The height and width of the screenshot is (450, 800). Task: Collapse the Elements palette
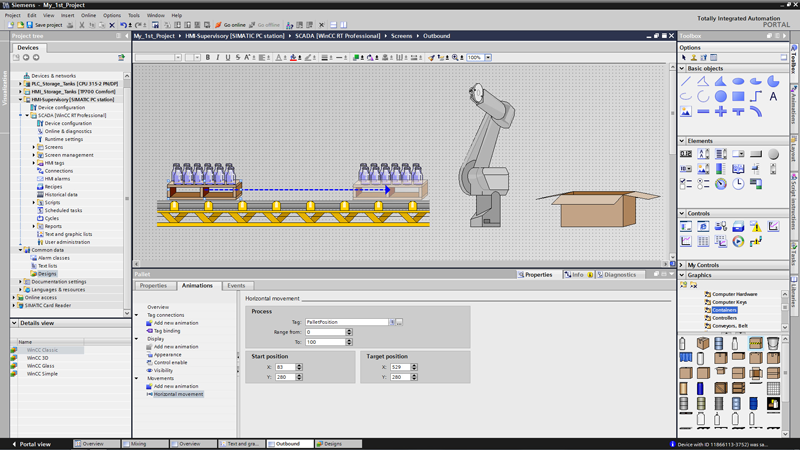click(682, 141)
